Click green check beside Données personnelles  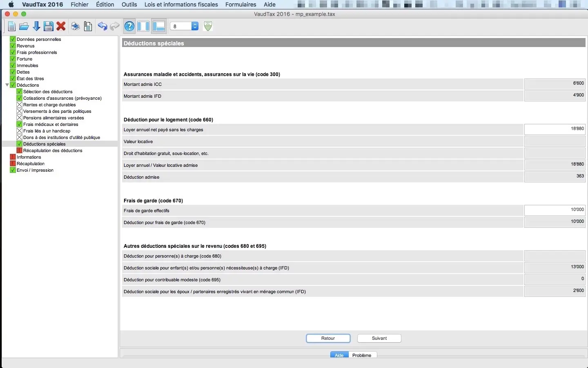click(13, 39)
